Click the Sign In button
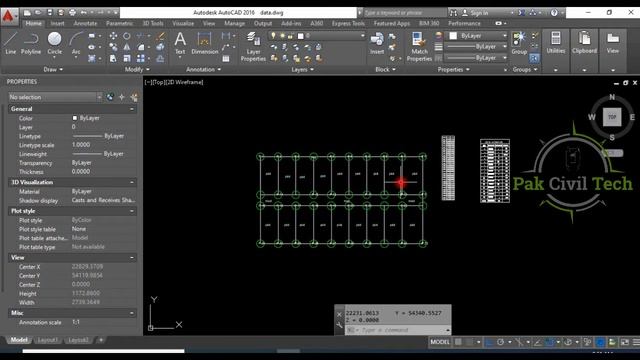The image size is (640, 360). 475,13
